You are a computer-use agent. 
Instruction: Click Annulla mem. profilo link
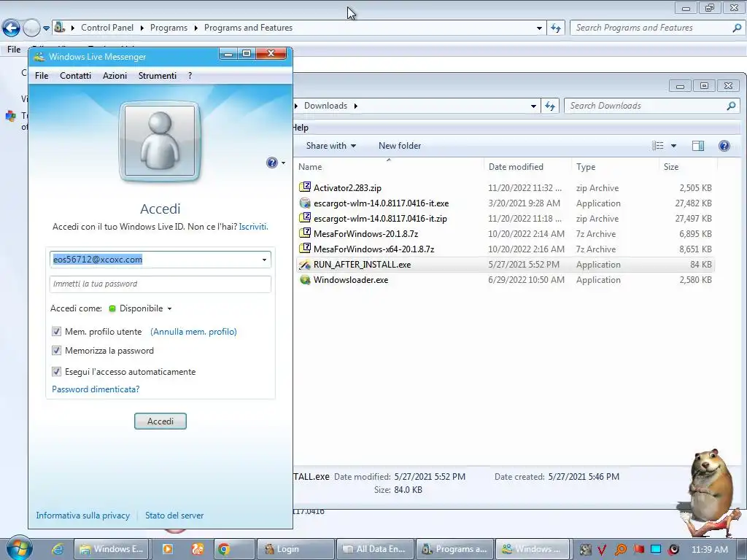pyautogui.click(x=193, y=332)
